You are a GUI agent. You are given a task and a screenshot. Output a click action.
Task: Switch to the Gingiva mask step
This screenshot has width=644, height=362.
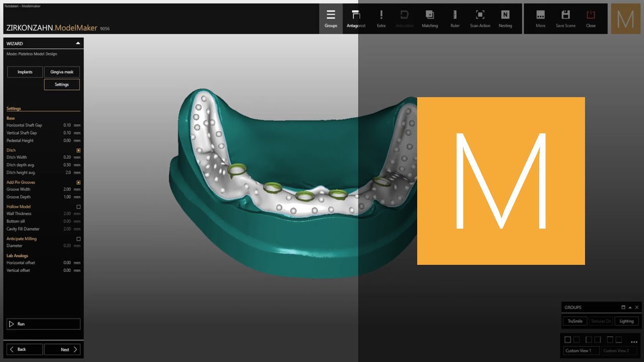[62, 72]
